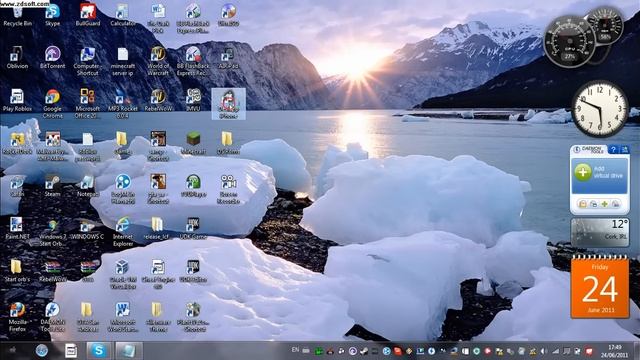This screenshot has width=640, height=360.
Task: Select the Play Roblox shortcut
Action: click(17, 100)
